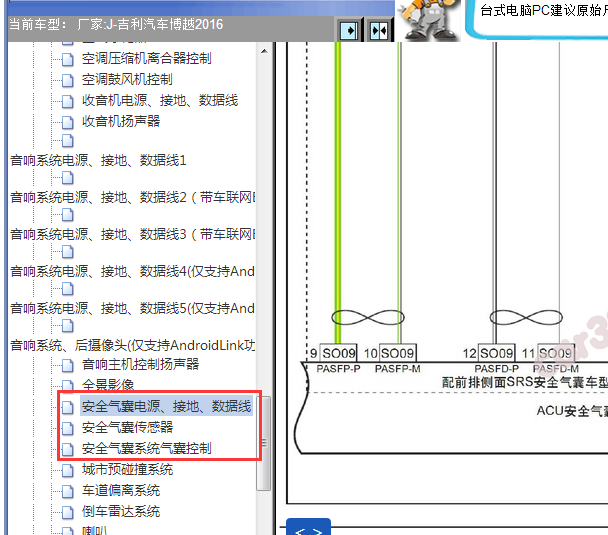Screen dimensions: 608x535
Task: Open 城市预碰撞系统 diagram
Action: tap(127, 469)
